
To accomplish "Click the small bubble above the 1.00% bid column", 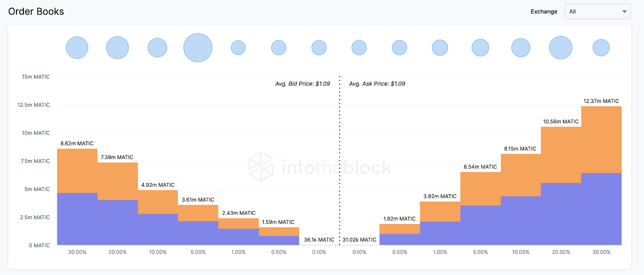I will coord(238,48).
